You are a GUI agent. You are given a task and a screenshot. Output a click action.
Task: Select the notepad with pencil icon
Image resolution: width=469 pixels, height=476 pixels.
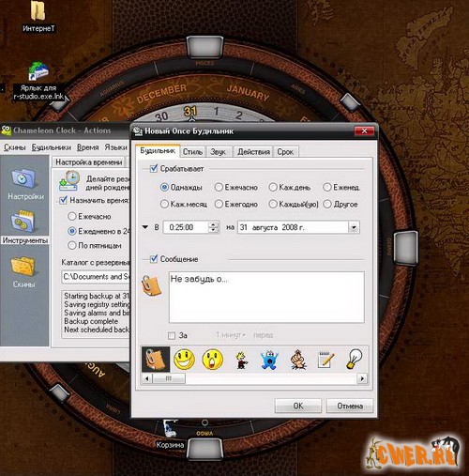point(326,360)
